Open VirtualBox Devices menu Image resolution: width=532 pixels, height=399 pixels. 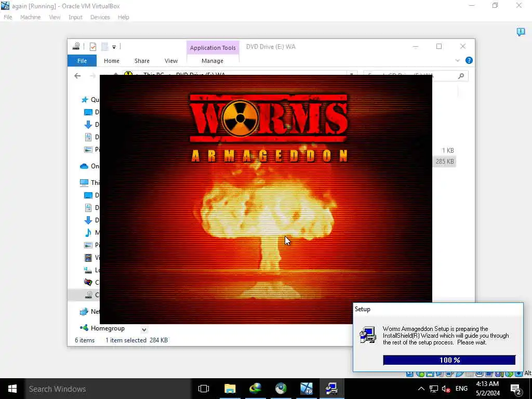pyautogui.click(x=100, y=17)
